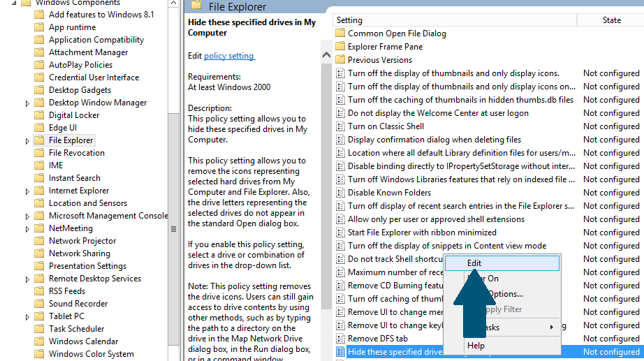Image resolution: width=644 pixels, height=361 pixels.
Task: Click the description pane scrollbar track
Action: (326, 334)
